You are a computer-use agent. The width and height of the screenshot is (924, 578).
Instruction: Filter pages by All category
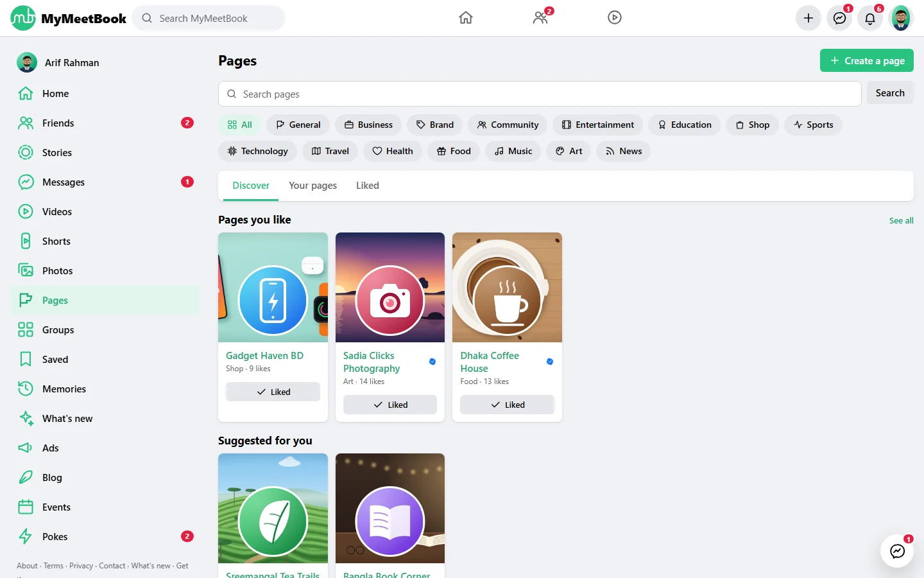coord(240,125)
